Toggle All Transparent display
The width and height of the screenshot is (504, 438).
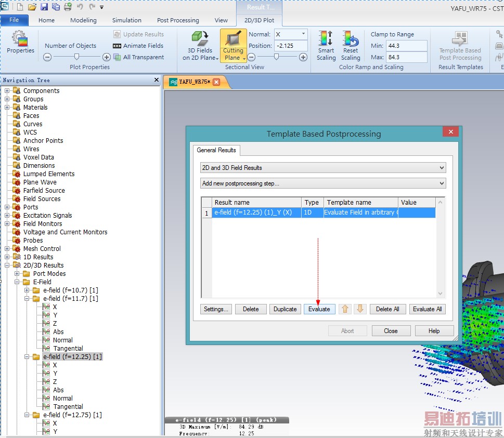[139, 57]
